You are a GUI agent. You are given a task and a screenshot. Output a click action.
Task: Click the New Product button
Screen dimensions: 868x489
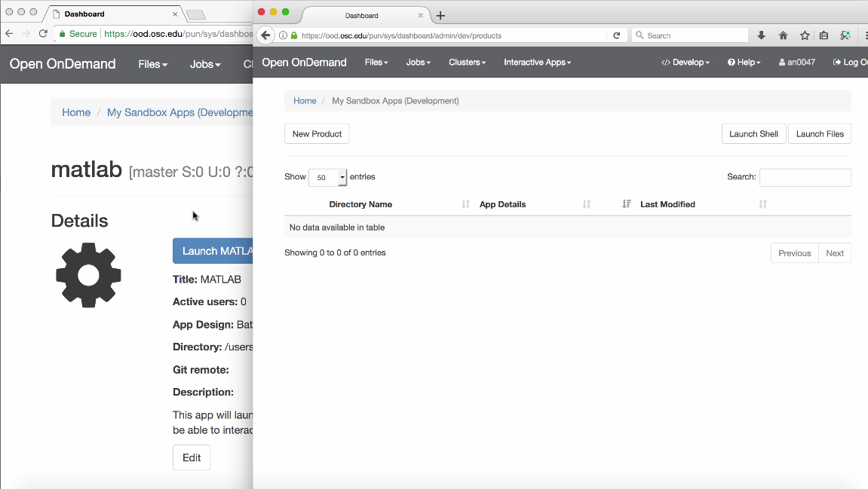tap(317, 134)
